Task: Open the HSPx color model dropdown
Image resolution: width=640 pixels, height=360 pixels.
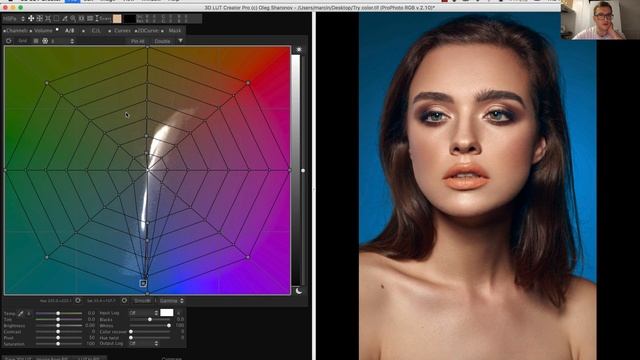Action: pos(13,19)
